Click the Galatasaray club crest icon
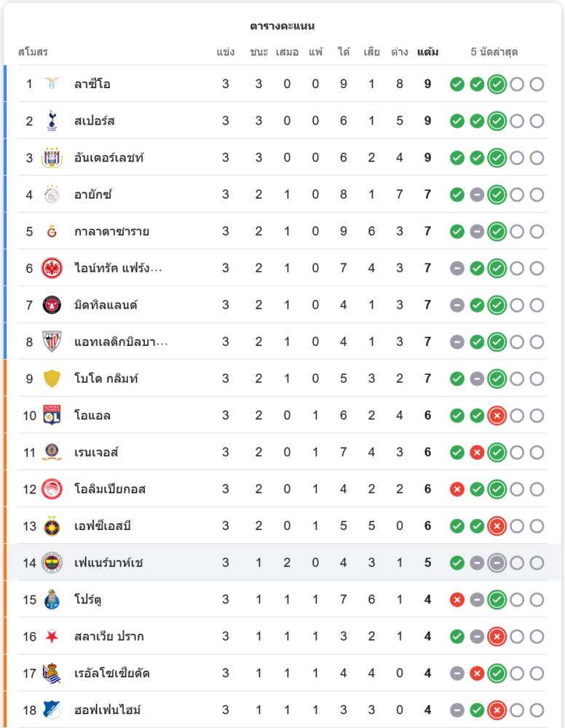 coord(52,232)
